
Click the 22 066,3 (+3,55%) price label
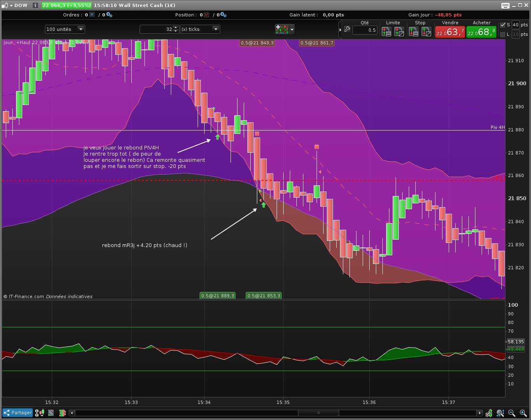point(66,5)
